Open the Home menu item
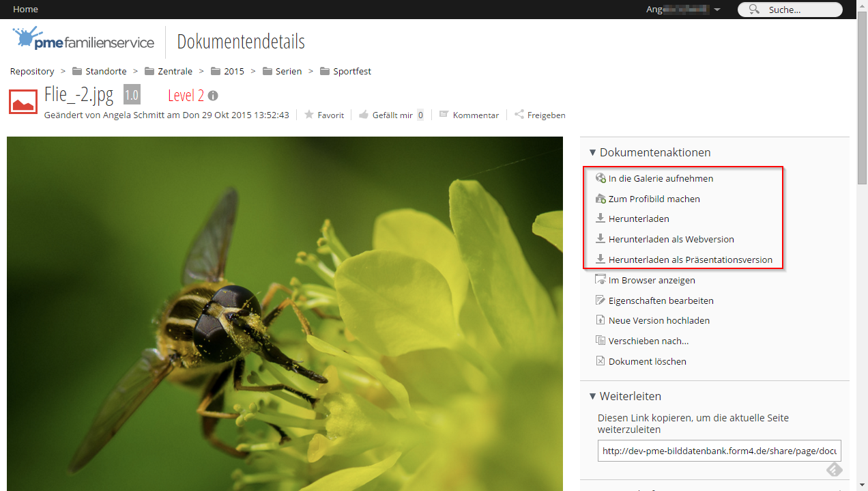The width and height of the screenshot is (868, 491). tap(25, 10)
